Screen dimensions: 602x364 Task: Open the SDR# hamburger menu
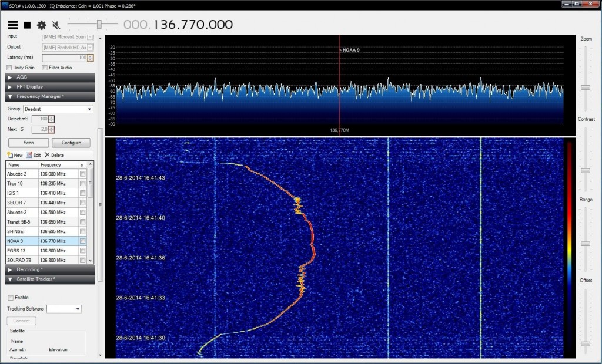pyautogui.click(x=12, y=25)
